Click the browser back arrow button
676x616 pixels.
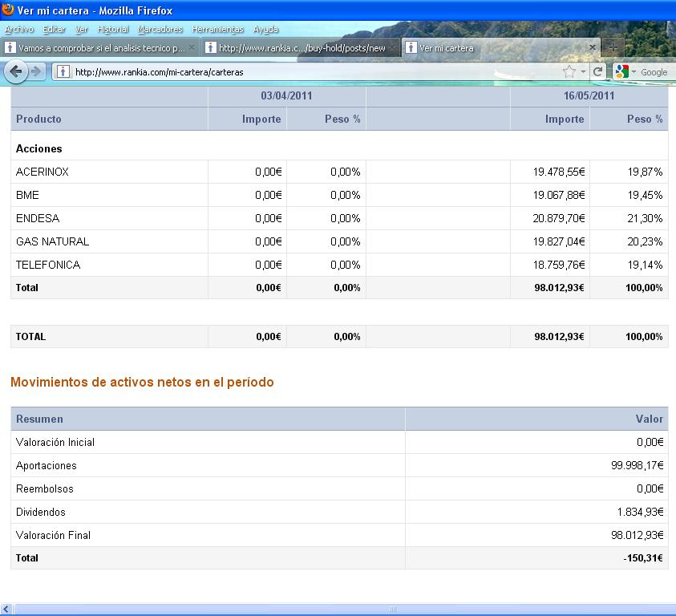coord(15,71)
